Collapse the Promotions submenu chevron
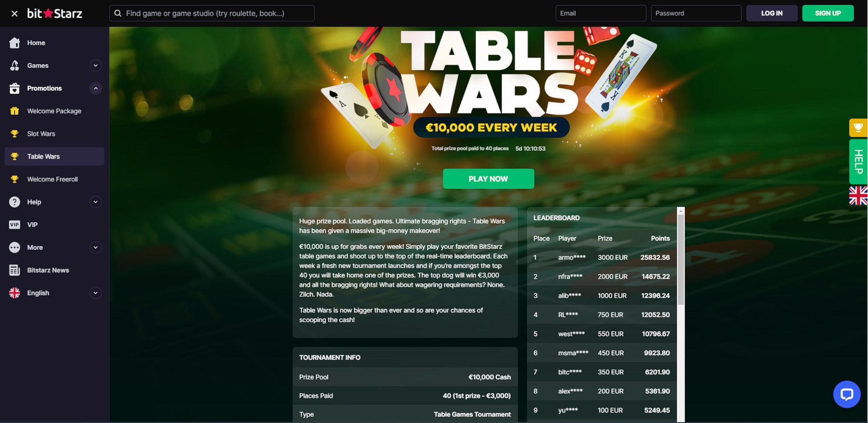This screenshot has height=423, width=868. (x=96, y=88)
